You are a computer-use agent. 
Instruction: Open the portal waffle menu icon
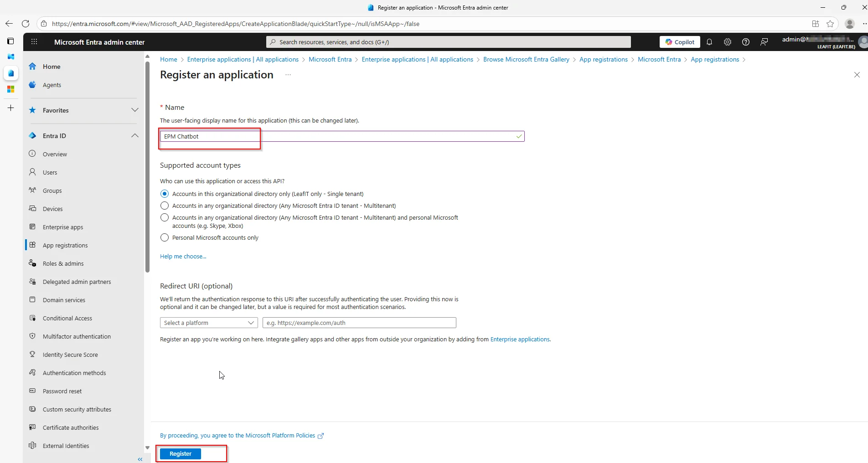34,42
